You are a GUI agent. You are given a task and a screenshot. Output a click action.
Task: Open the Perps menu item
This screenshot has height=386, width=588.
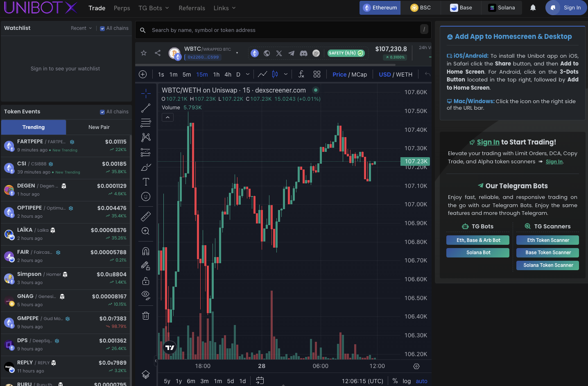pyautogui.click(x=122, y=8)
